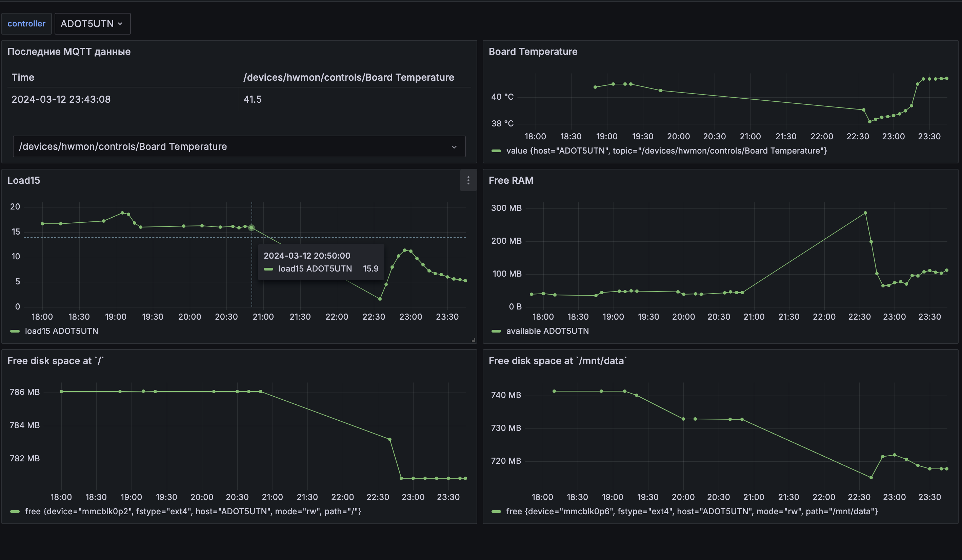The image size is (962, 560).
Task: Click the Time column header
Action: click(x=23, y=77)
